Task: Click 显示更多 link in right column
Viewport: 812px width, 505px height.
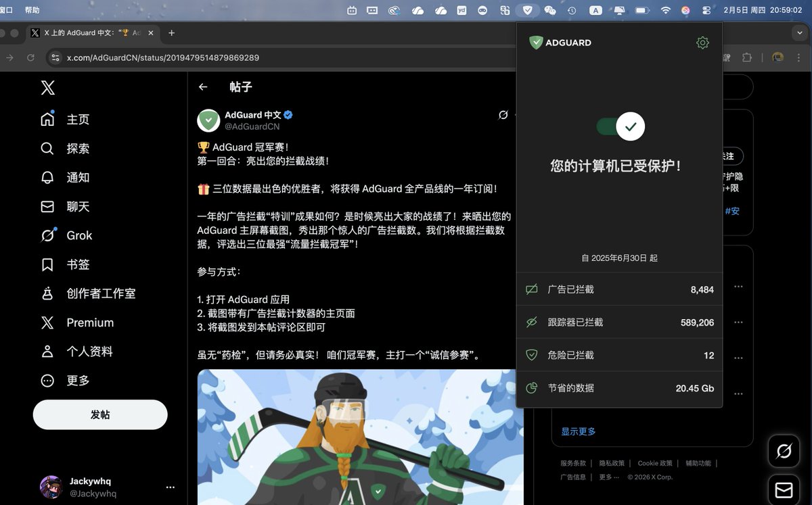Action: point(579,431)
